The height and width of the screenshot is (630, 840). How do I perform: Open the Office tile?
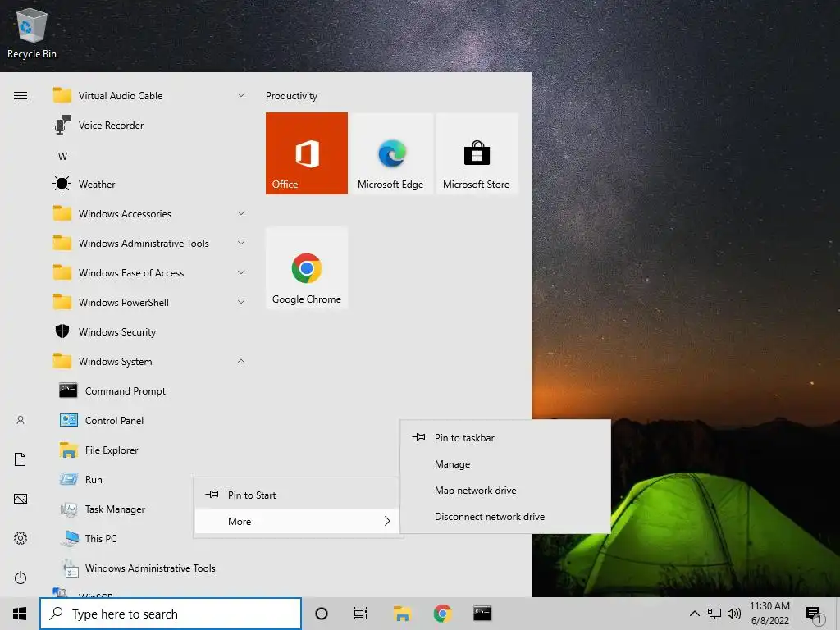tap(307, 153)
